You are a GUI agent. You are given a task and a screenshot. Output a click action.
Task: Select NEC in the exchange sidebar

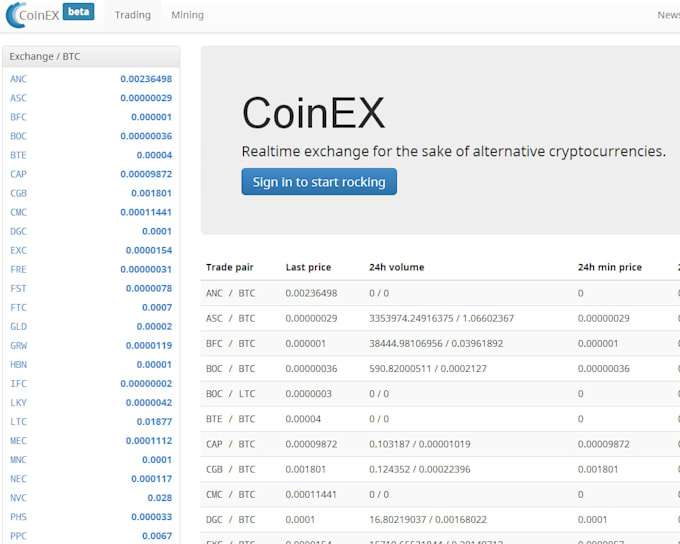19,479
